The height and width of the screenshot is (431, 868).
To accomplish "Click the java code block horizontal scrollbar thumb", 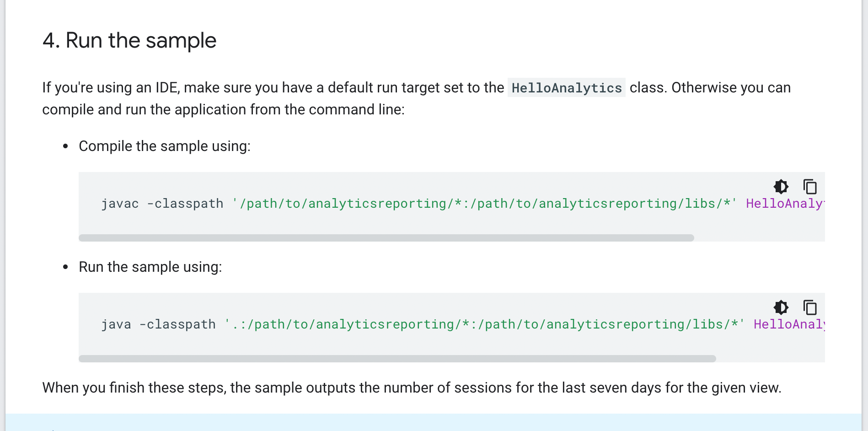I will (397, 359).
